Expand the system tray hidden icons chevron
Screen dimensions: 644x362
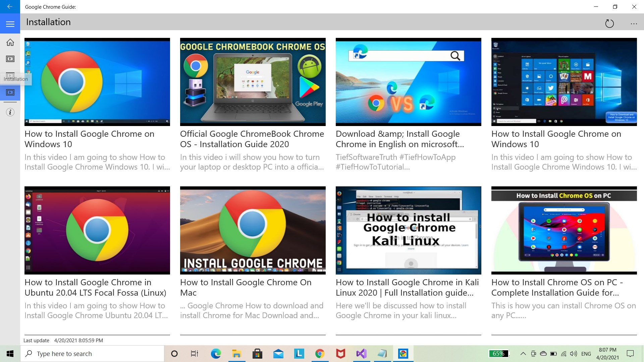(523, 354)
